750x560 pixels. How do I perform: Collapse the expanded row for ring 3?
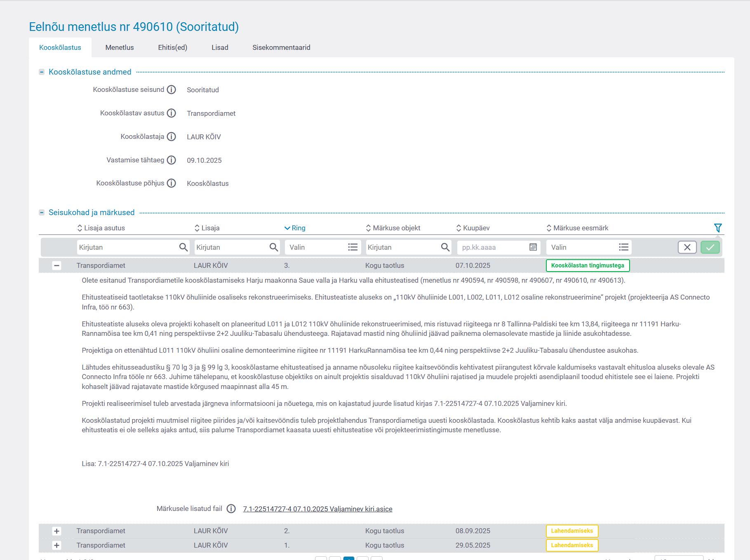coord(56,266)
